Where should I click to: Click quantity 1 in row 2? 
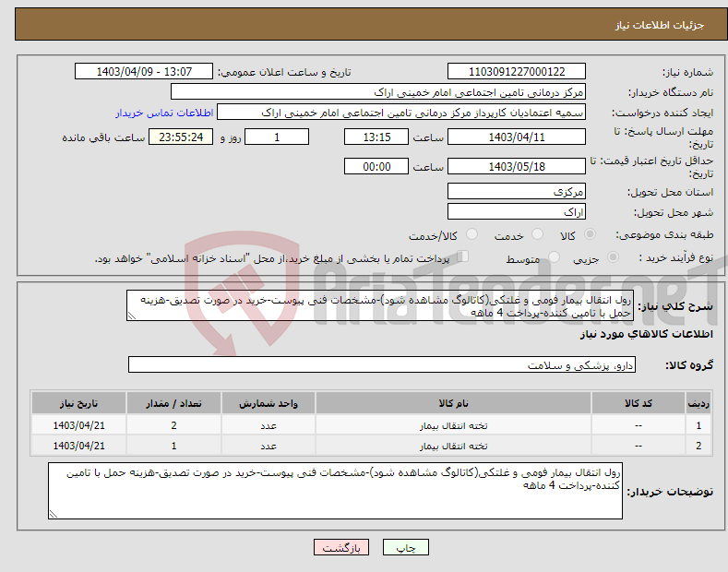tap(173, 447)
